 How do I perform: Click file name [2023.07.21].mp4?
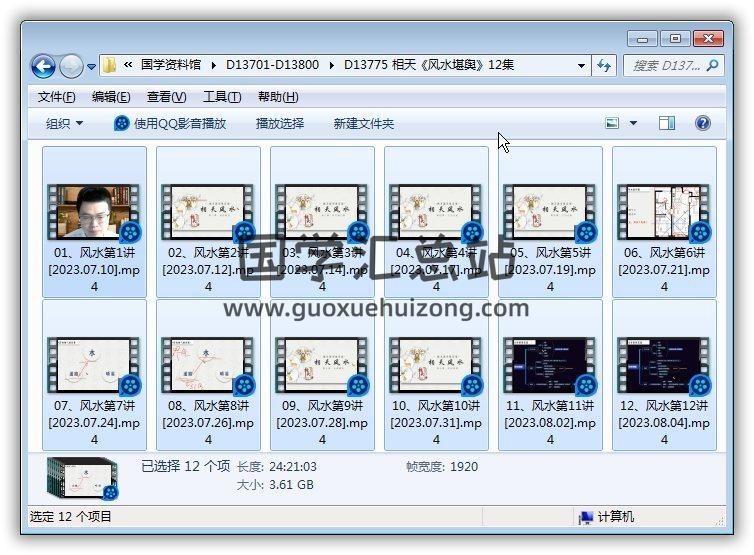click(x=664, y=278)
